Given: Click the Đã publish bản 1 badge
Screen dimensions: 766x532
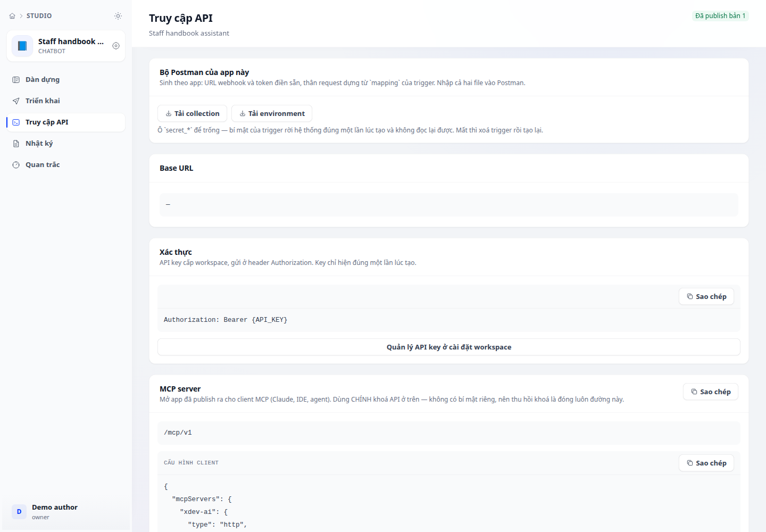Looking at the screenshot, I should (720, 16).
